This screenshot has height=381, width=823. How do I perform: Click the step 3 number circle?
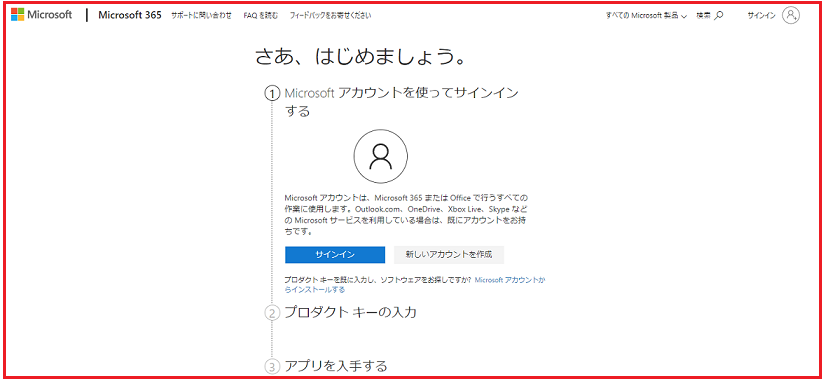tap(272, 366)
